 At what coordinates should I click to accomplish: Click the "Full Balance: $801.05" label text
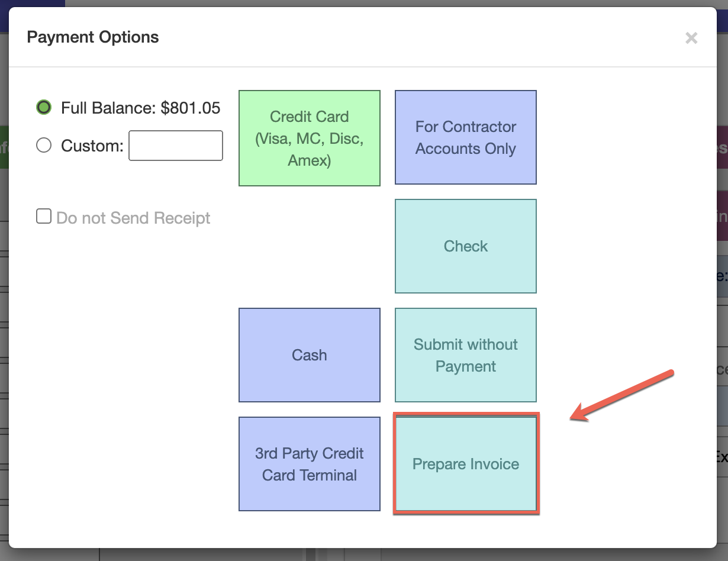click(x=141, y=108)
